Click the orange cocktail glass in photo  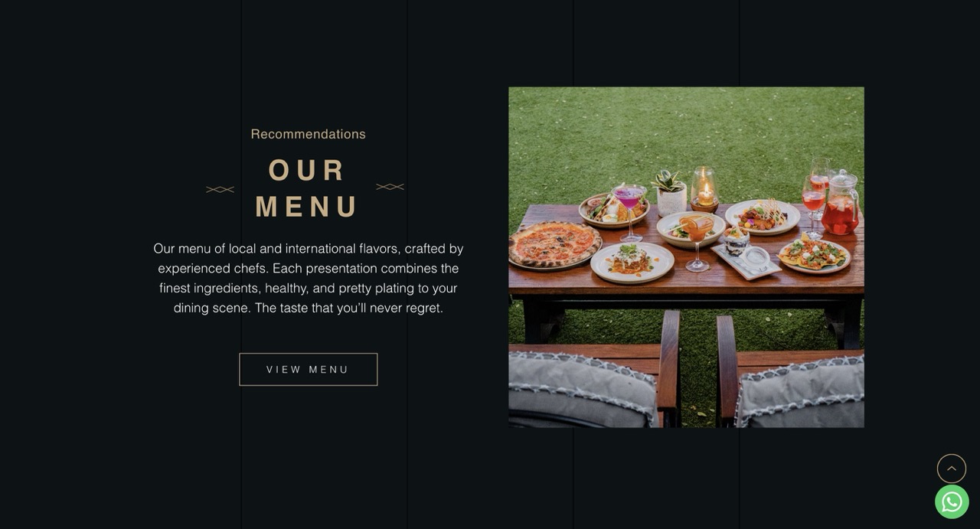[x=696, y=241]
